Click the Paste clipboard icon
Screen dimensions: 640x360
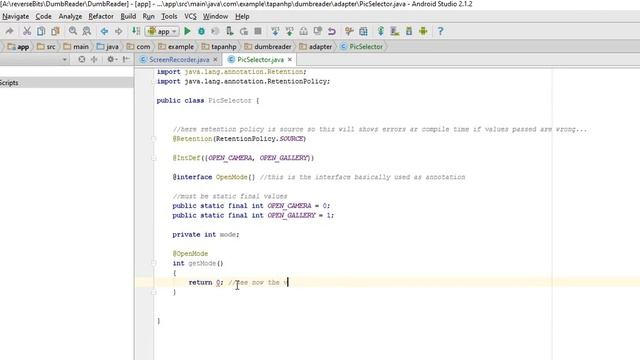(x=55, y=31)
